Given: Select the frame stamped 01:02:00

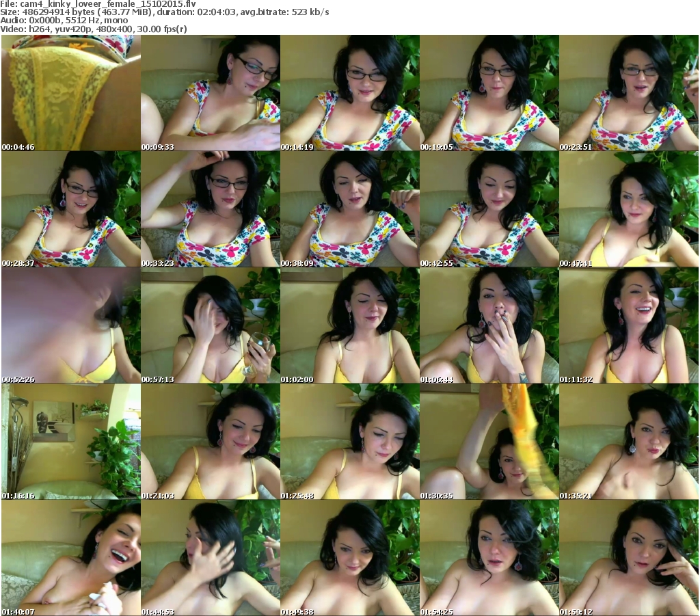Looking at the screenshot, I should pyautogui.click(x=350, y=325).
